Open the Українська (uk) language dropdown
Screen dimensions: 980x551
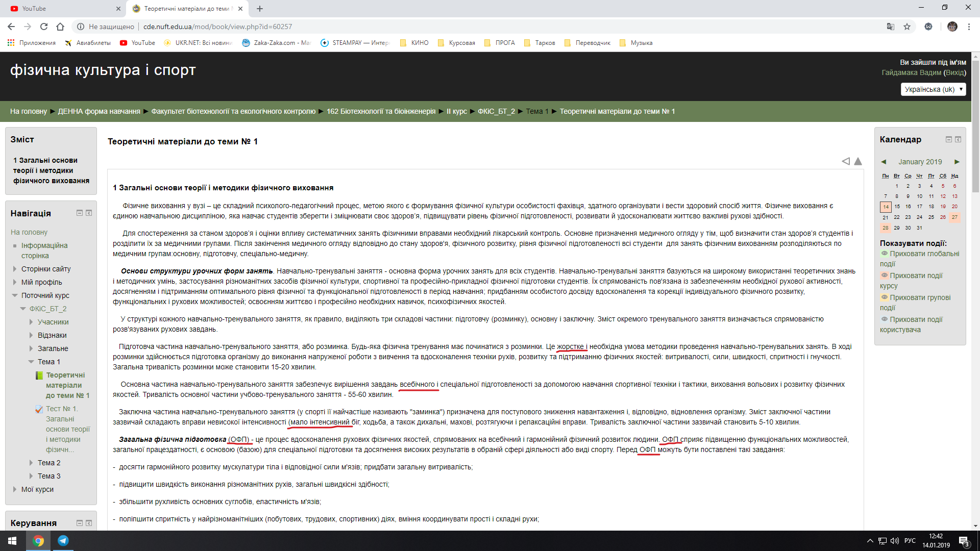933,89
